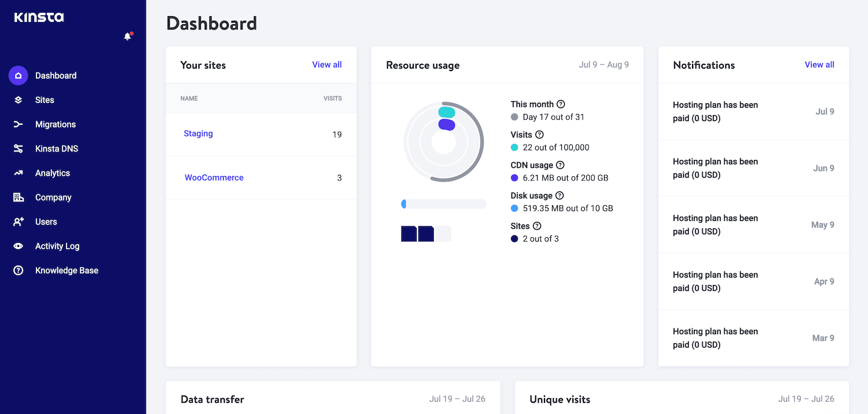Screen dimensions: 868x414
Task: Select the Company icon
Action: [x=18, y=197]
